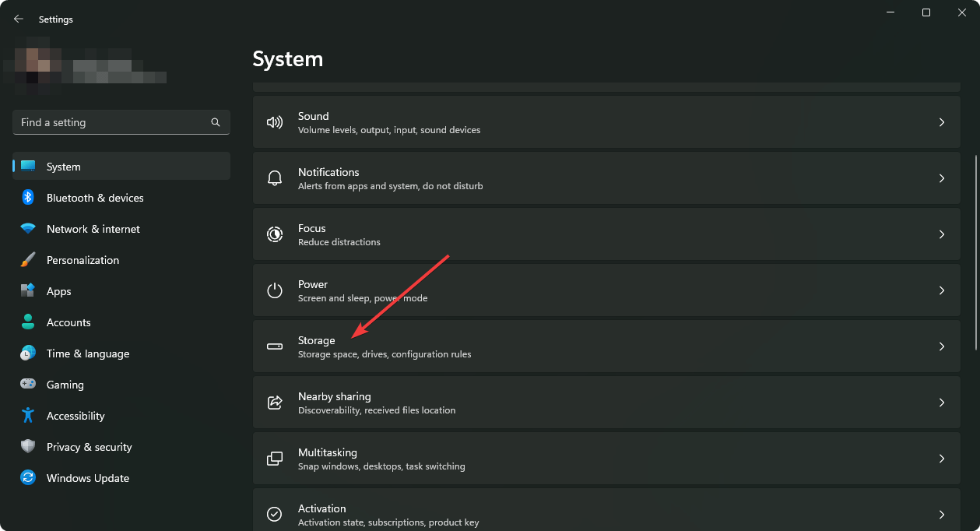This screenshot has height=531, width=980.
Task: Click the Find a setting search box
Action: click(121, 122)
